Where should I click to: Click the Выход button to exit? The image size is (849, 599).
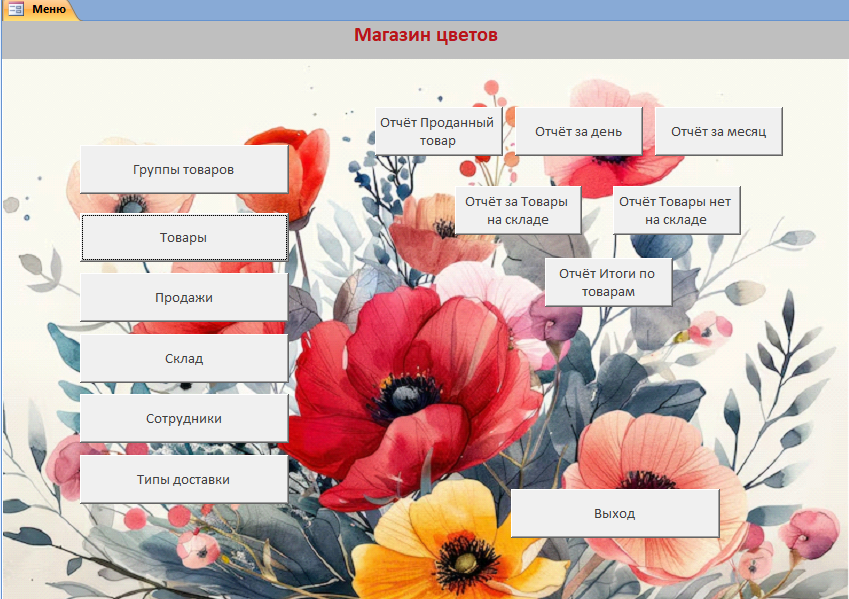615,513
